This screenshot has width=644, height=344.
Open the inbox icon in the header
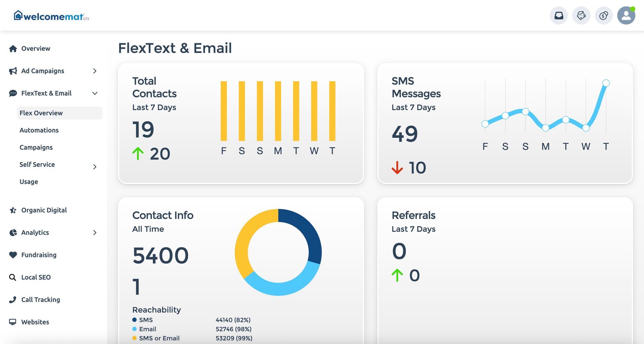558,15
